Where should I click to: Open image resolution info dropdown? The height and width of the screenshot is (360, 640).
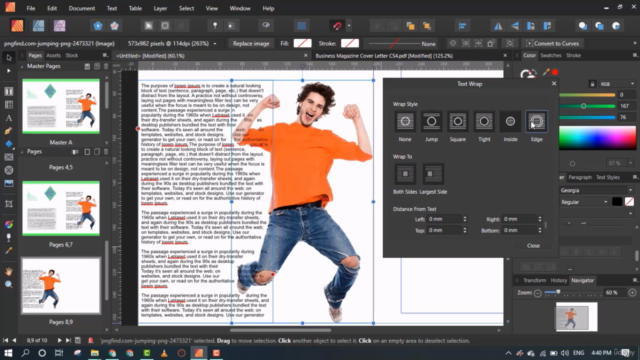[x=215, y=44]
